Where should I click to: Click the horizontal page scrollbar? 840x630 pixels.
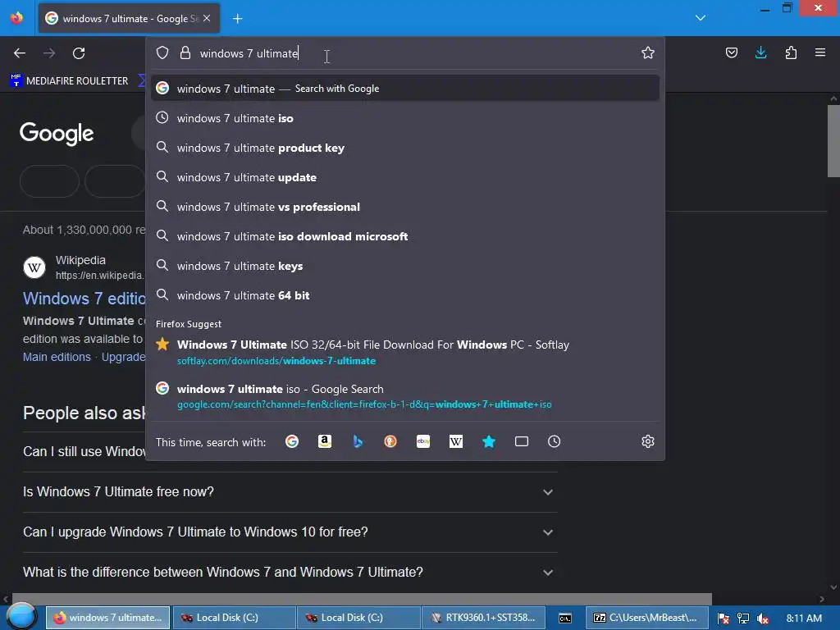point(362,599)
